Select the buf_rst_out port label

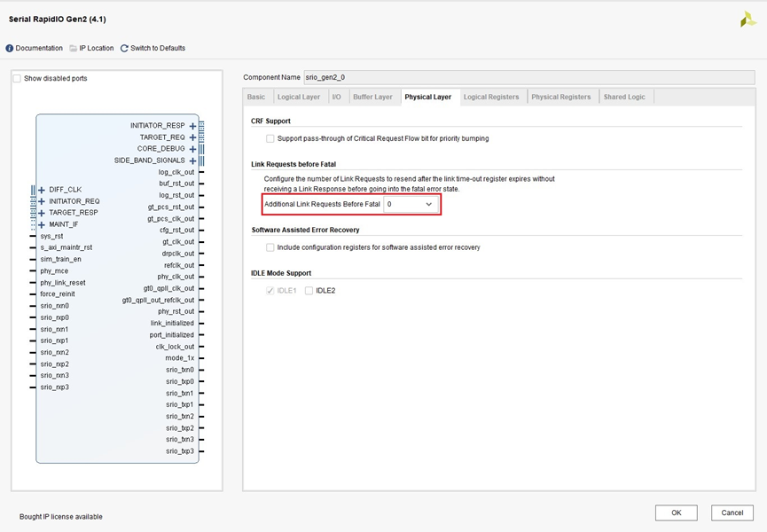(x=176, y=184)
